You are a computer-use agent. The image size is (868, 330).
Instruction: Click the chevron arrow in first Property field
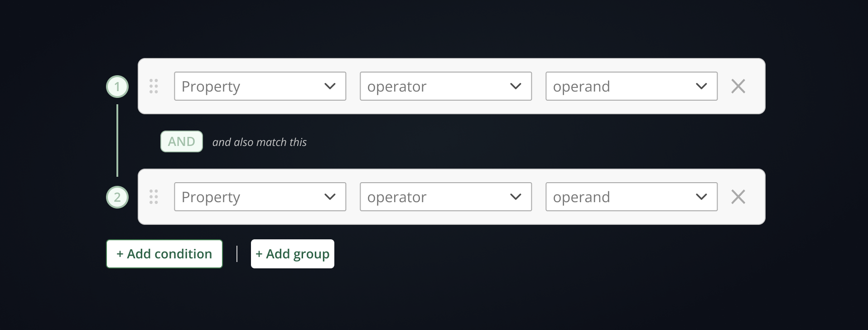[330, 86]
